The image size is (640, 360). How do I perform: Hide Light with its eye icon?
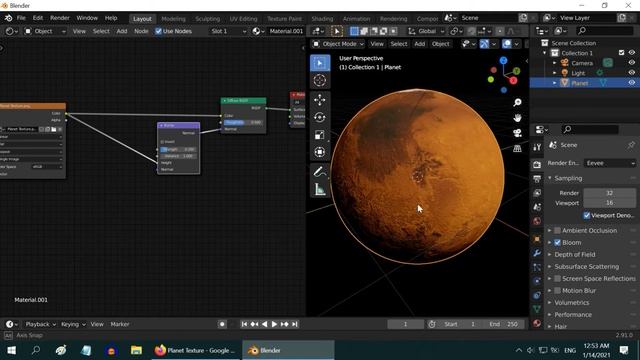pos(631,73)
